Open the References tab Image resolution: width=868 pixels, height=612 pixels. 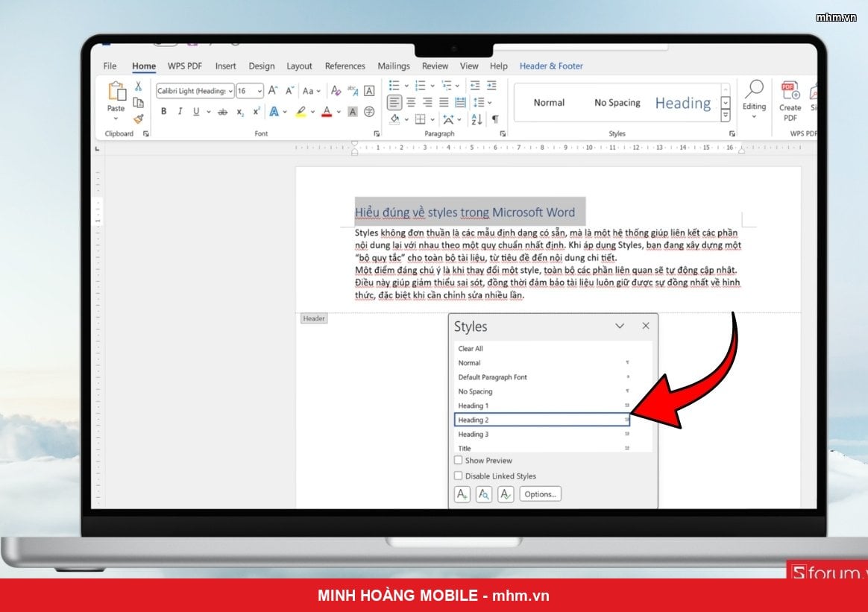345,66
